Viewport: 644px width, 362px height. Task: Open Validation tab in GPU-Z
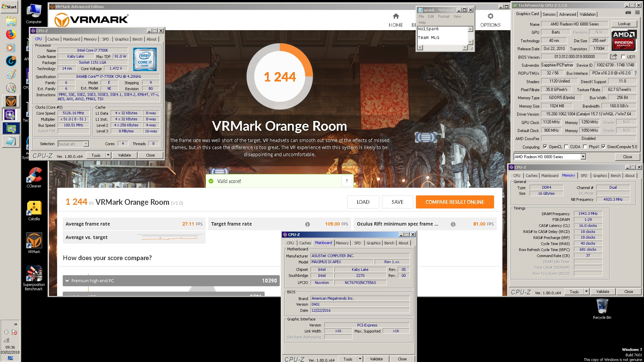[588, 14]
